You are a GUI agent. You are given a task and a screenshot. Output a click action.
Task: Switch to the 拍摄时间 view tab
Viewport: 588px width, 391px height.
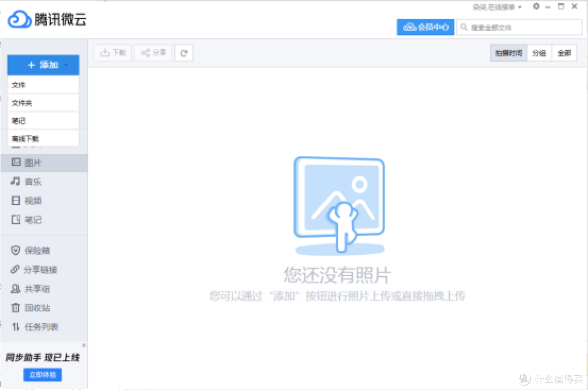click(x=509, y=53)
